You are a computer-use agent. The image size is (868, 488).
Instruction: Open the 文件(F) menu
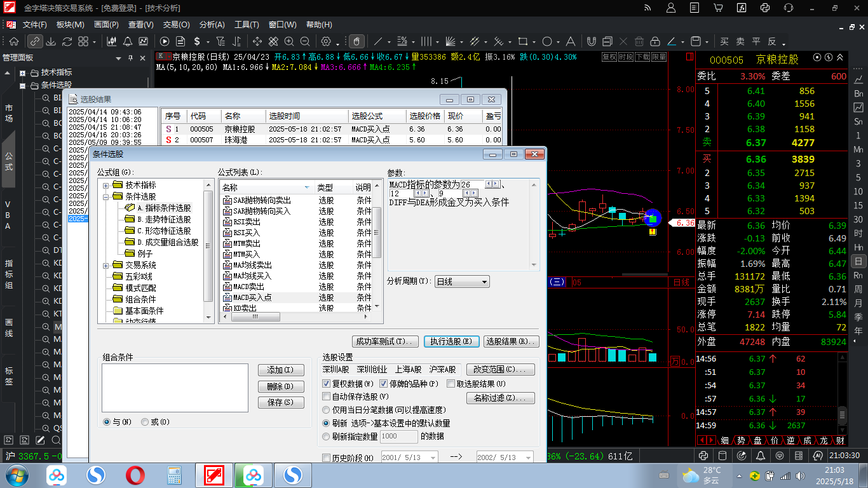point(35,25)
